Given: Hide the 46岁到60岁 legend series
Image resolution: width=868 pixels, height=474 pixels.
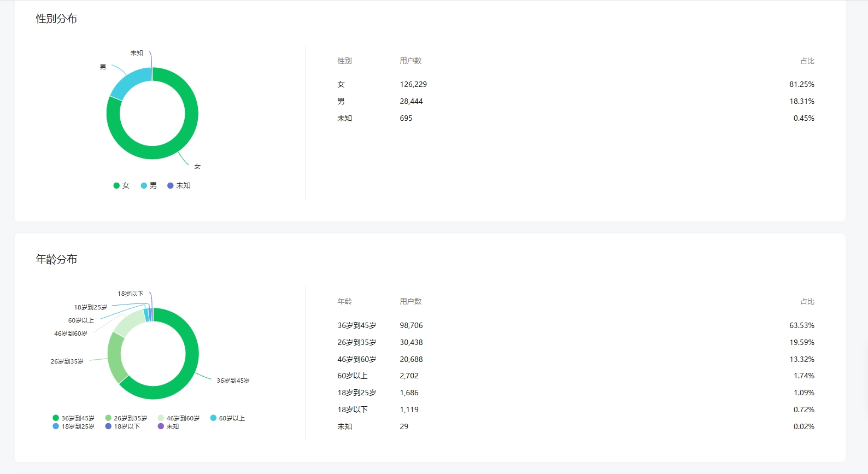Looking at the screenshot, I should pyautogui.click(x=178, y=418).
